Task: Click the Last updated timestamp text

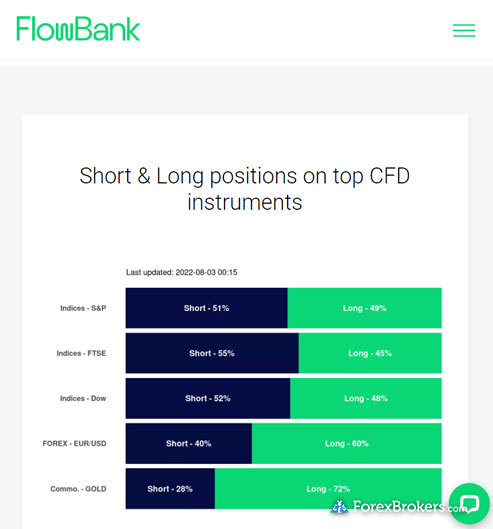Action: (x=182, y=272)
